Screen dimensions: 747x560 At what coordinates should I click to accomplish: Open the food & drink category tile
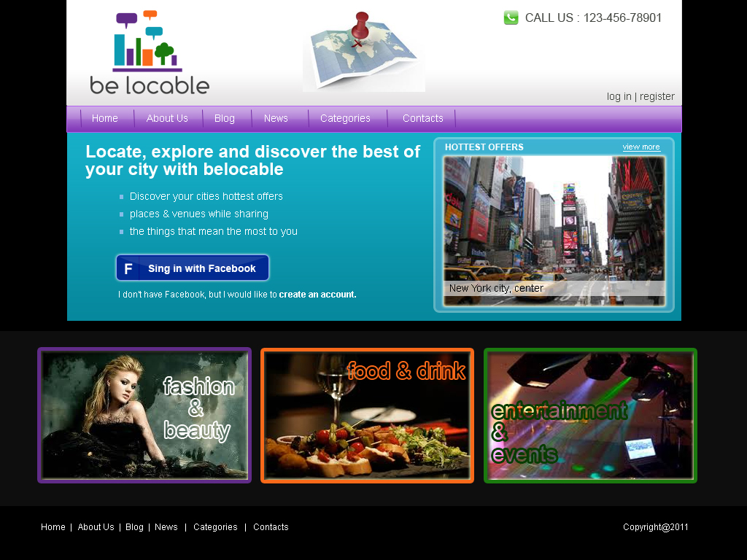(368, 415)
